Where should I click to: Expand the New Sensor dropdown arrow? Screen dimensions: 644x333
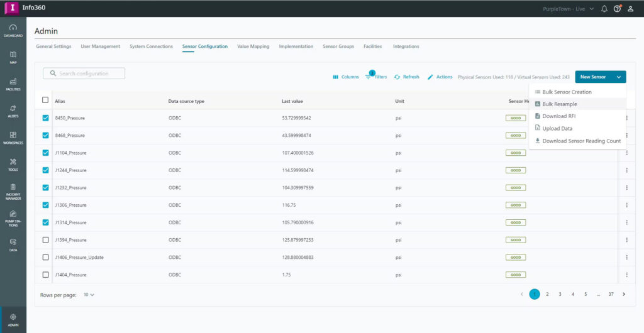pyautogui.click(x=619, y=77)
